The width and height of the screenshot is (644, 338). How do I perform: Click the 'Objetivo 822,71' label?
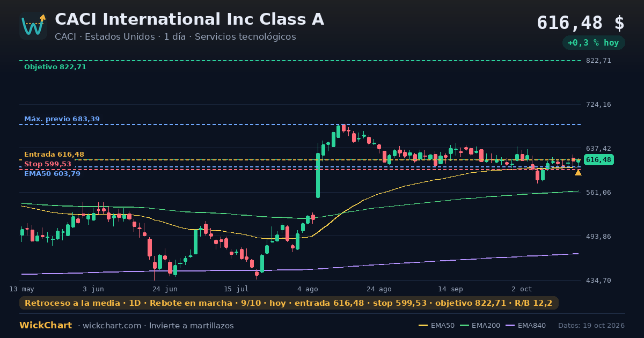click(55, 67)
